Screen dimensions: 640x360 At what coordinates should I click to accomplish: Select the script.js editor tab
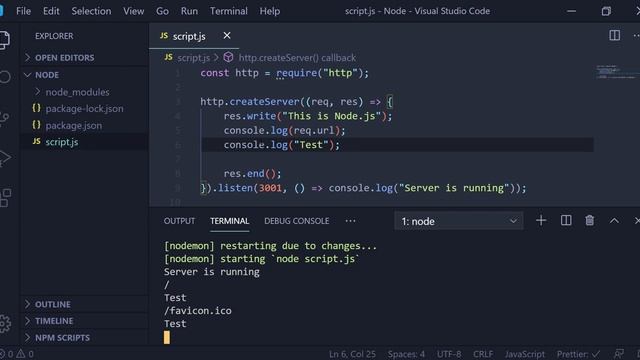tap(189, 36)
